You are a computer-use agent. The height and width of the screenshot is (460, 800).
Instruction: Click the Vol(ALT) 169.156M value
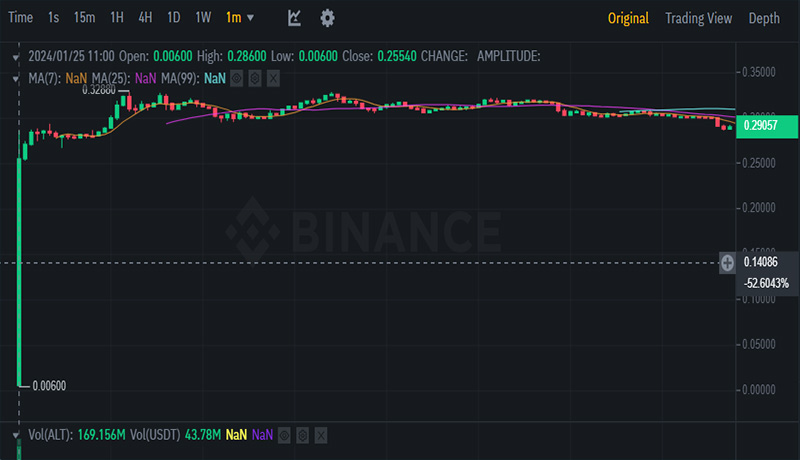[102, 435]
